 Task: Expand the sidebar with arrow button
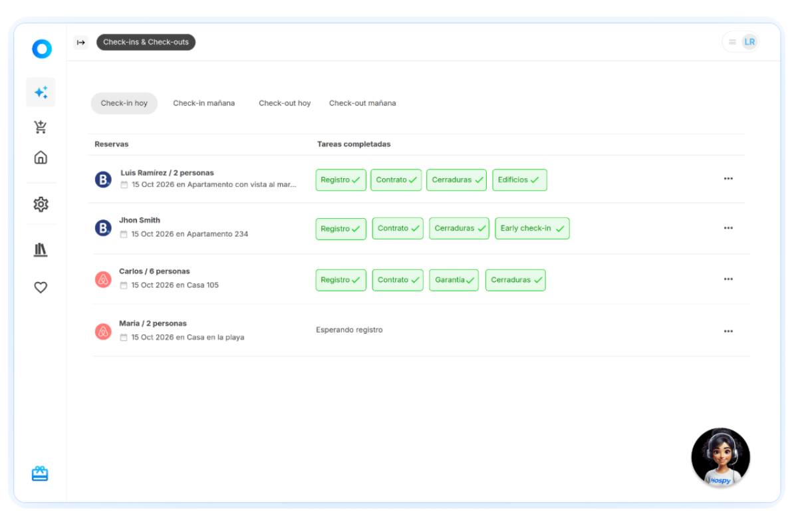tap(81, 43)
